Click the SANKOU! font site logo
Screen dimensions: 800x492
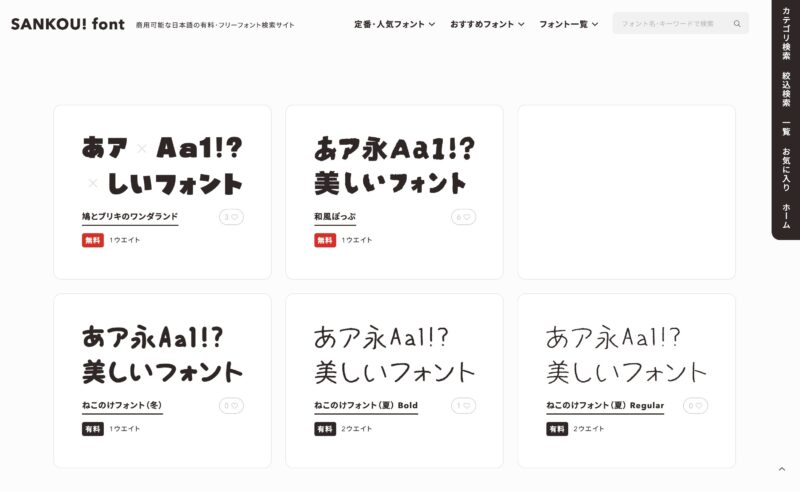pos(67,23)
